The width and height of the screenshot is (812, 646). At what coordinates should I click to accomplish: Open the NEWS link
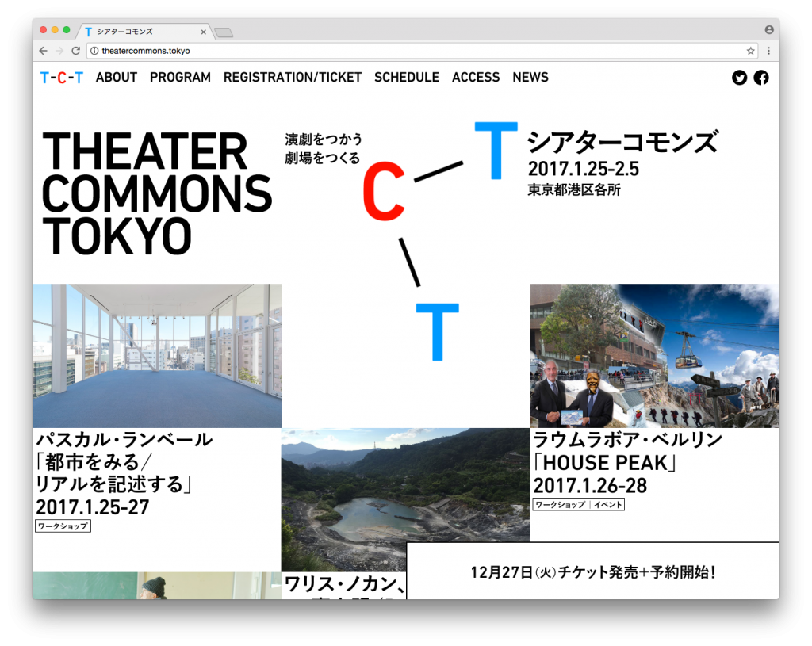(530, 78)
